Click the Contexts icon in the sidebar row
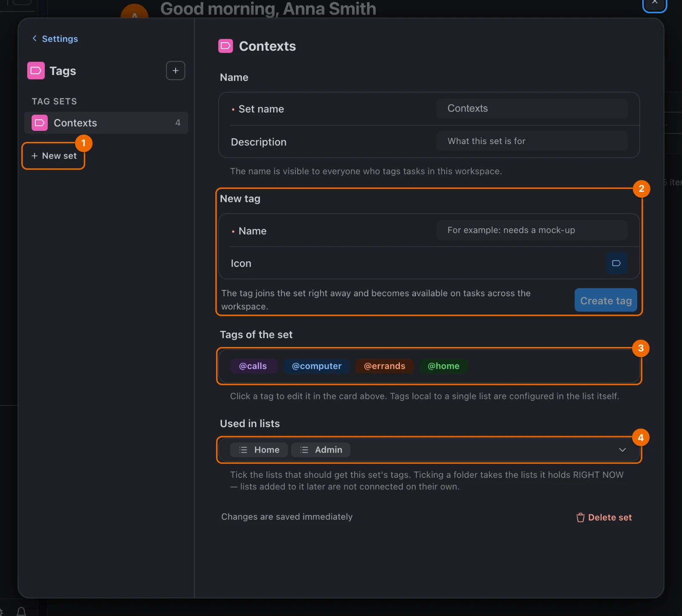682x616 pixels. [40, 123]
